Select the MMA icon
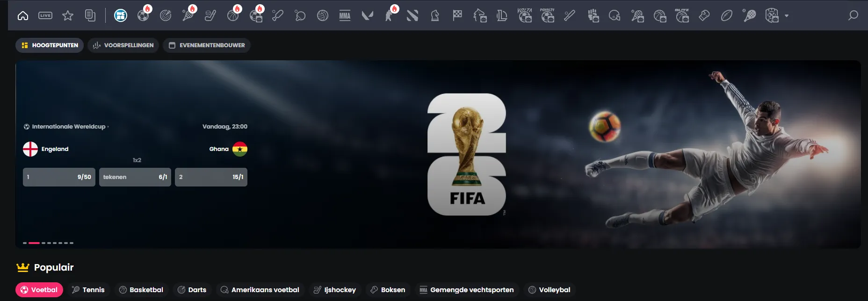The image size is (868, 301). point(345,15)
